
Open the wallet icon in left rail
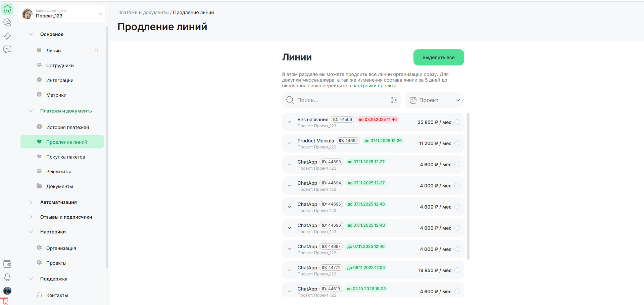coord(7,264)
